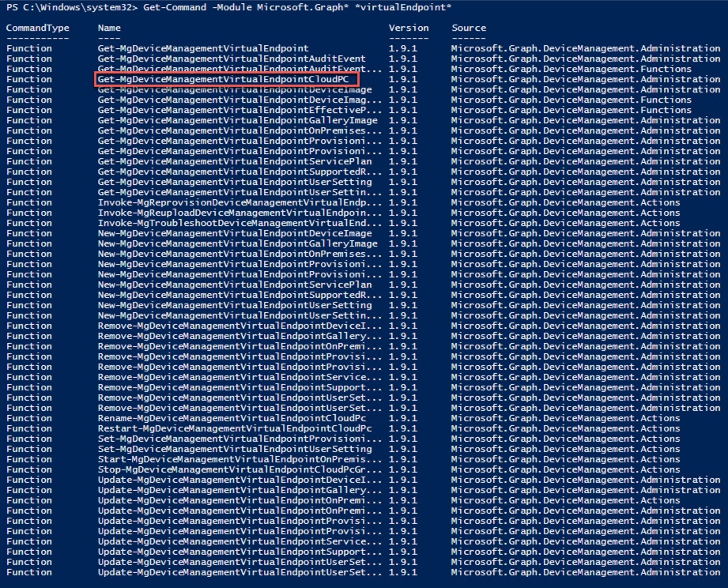The height and width of the screenshot is (588, 728).
Task: Click the Update-MgDeviceManagementVirtualEndpointDeviceI... entry
Action: [240, 480]
